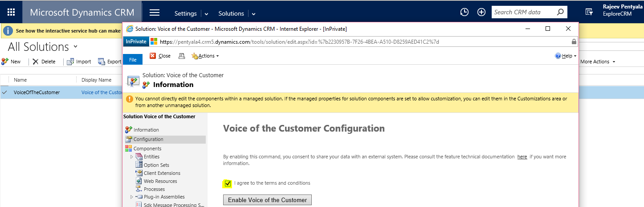The width and height of the screenshot is (644, 207).
Task: Expand the Plug-in Assemblies tree node
Action: 131,197
